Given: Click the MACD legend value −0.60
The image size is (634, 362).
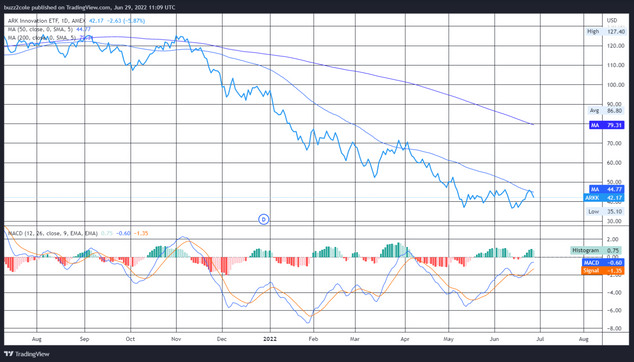Looking at the screenshot, I should coord(123,233).
